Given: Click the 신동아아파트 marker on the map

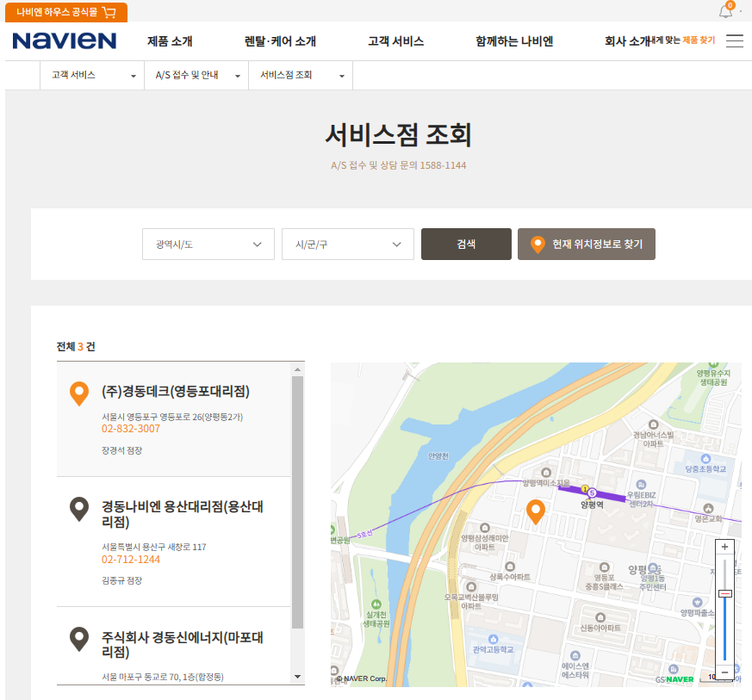Looking at the screenshot, I should [x=600, y=617].
